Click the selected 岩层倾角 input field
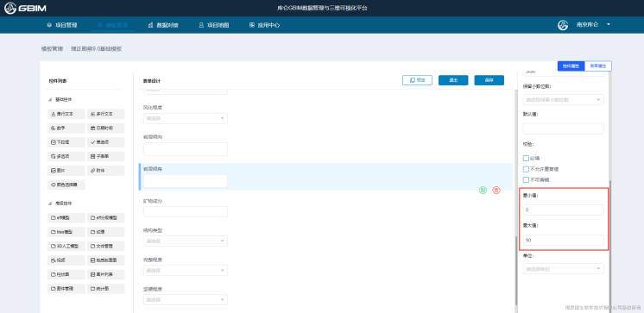The height and width of the screenshot is (313, 644). 186,181
